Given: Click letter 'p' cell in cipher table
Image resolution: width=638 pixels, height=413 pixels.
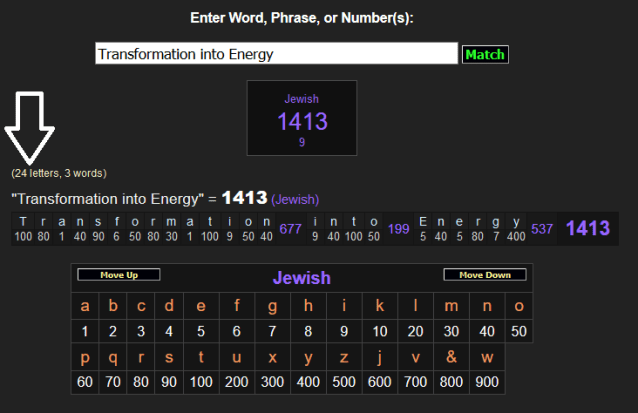Looking at the screenshot, I should pyautogui.click(x=85, y=356).
